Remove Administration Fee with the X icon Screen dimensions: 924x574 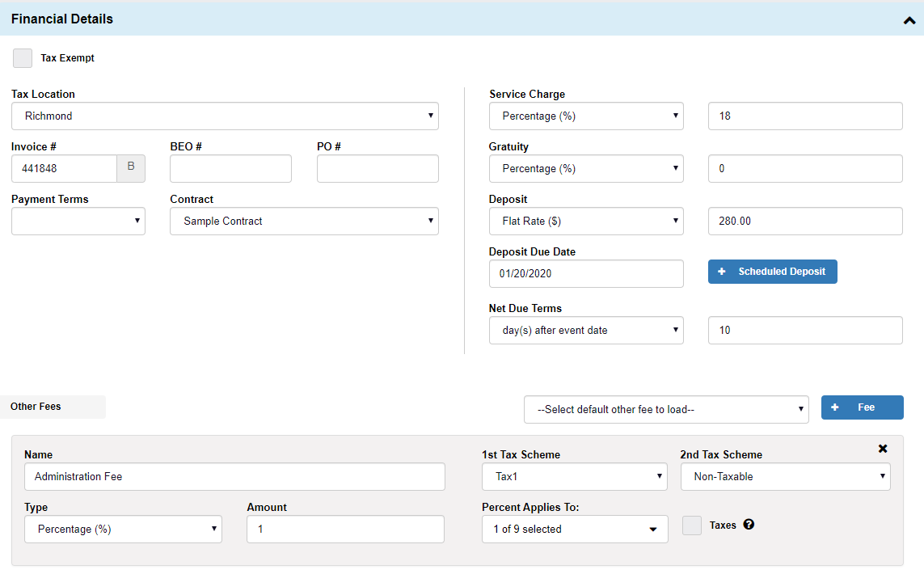pos(883,449)
